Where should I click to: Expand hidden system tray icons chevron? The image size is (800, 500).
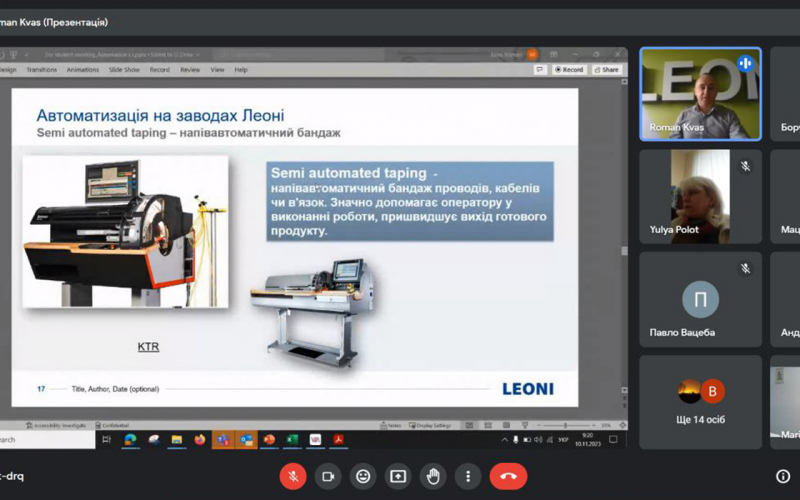(504, 440)
